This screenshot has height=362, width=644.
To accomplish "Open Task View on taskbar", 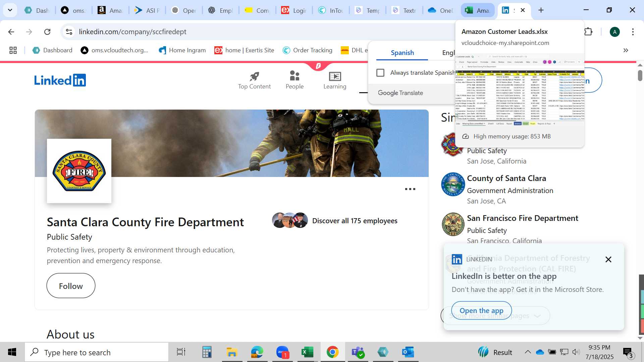I will (x=181, y=352).
